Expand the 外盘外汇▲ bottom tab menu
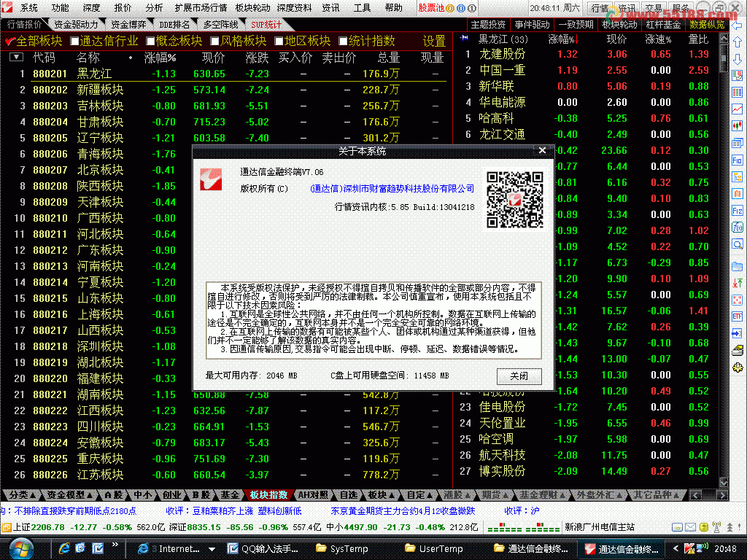747x560 pixels. [x=599, y=495]
